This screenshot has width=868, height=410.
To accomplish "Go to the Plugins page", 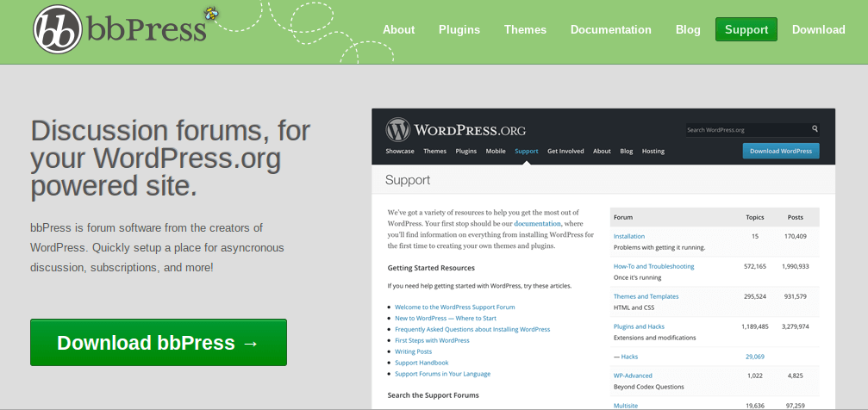I will 459,30.
